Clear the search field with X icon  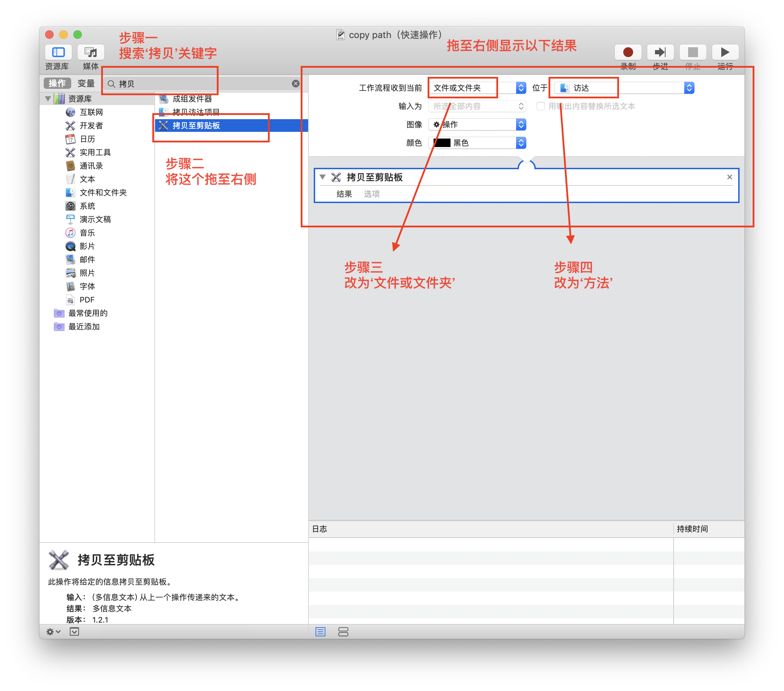coord(295,84)
